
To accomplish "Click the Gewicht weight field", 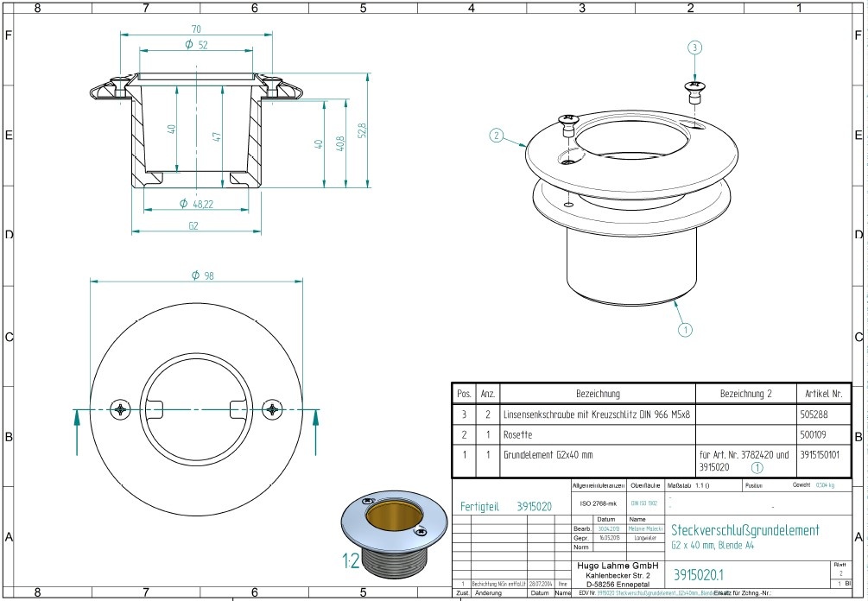I will (x=814, y=484).
